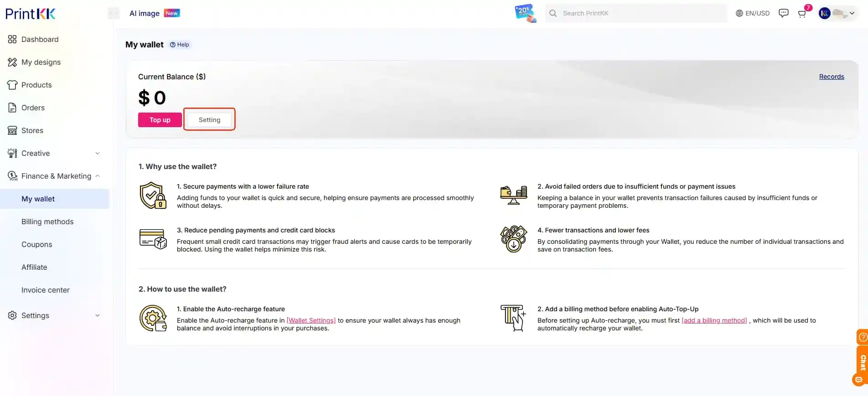Open the messages chat bubble icon
The image size is (868, 396).
(783, 13)
